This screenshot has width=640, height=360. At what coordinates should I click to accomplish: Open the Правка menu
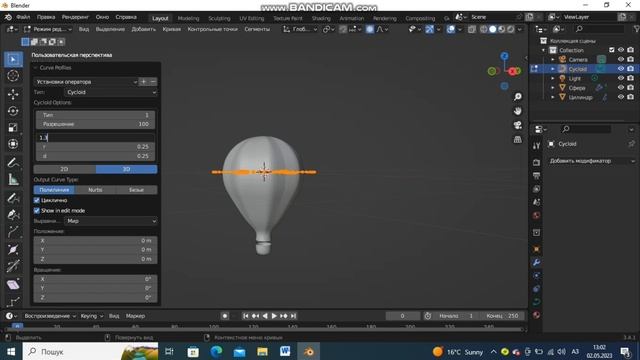[x=46, y=18]
